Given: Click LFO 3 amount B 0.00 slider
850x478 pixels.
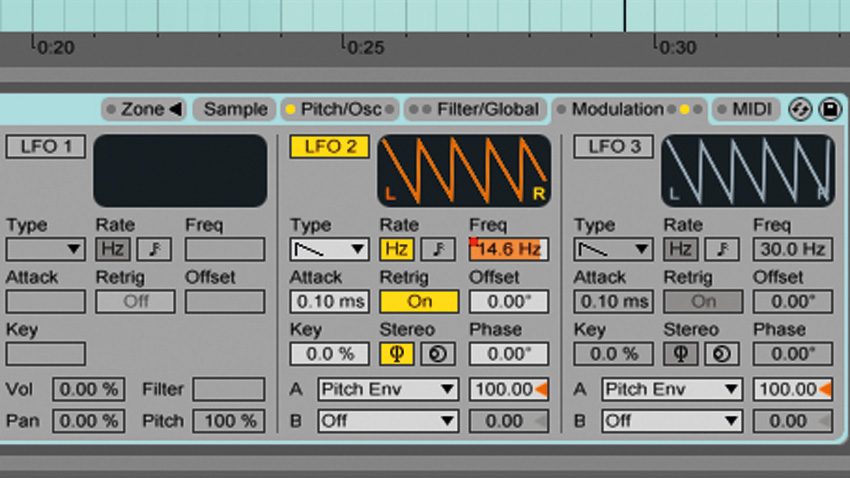Looking at the screenshot, I should 793,421.
